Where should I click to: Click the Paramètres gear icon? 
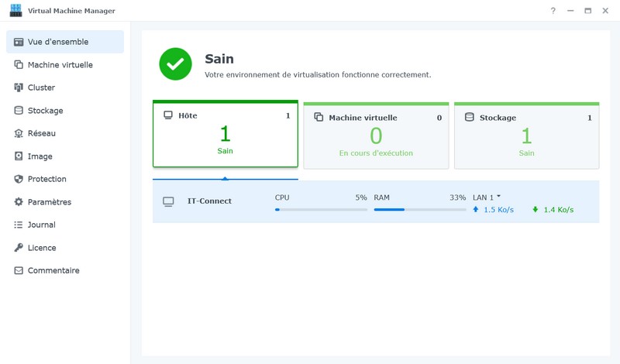(19, 202)
